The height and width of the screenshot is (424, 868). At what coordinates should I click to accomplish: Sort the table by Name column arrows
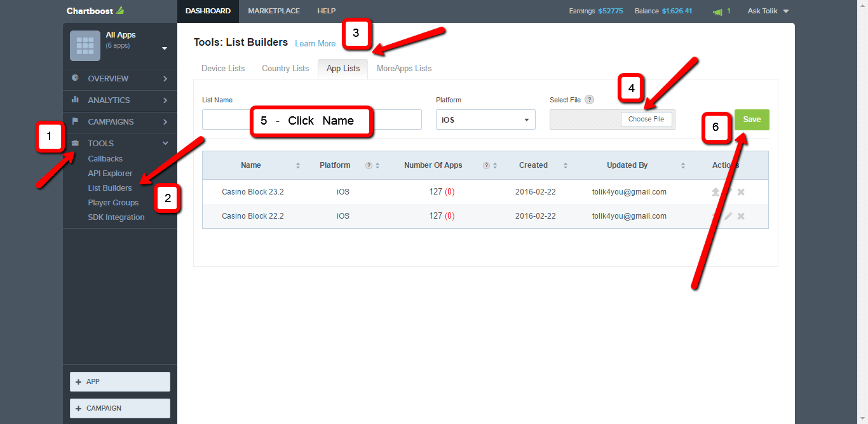coord(298,165)
